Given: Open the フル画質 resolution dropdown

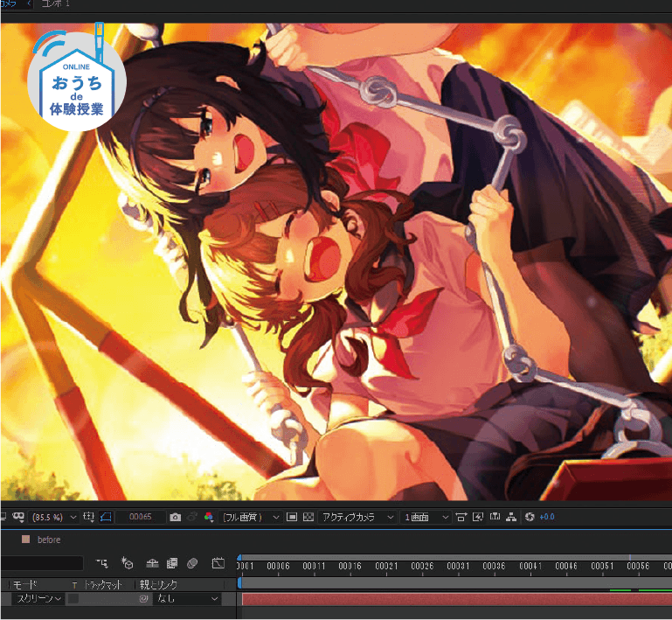Looking at the screenshot, I should (x=251, y=518).
